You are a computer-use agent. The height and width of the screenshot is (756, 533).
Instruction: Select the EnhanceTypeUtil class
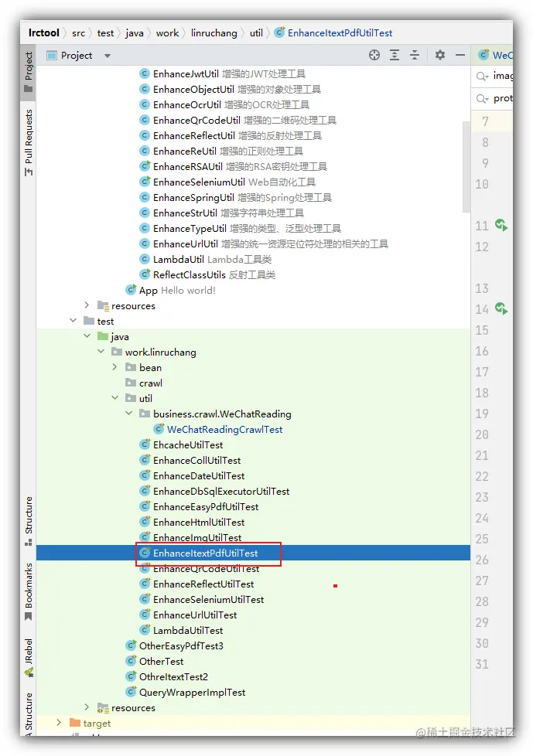(241, 228)
